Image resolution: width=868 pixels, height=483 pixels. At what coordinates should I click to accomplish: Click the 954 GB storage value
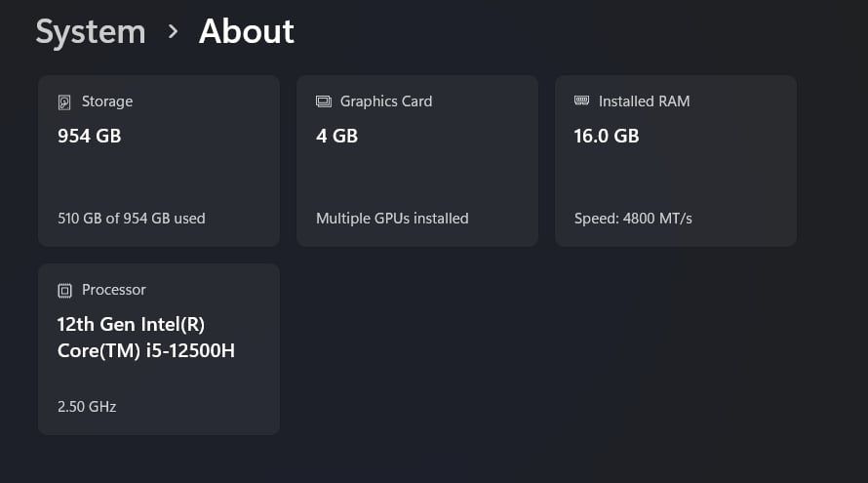pyautogui.click(x=90, y=137)
